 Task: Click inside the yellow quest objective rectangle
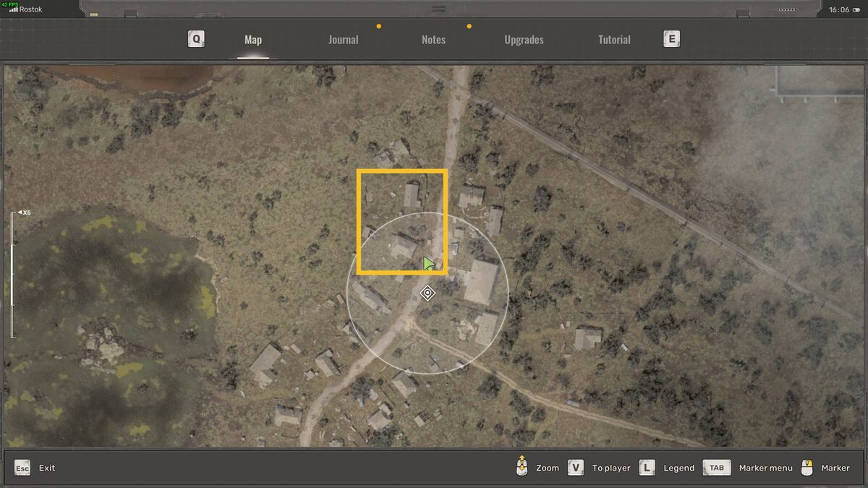point(402,221)
